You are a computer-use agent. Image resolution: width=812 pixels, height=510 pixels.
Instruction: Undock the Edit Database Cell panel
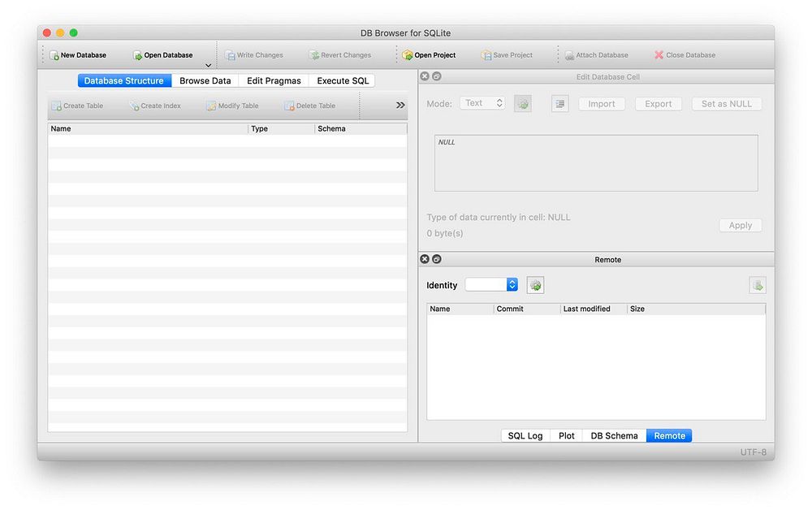(437, 76)
